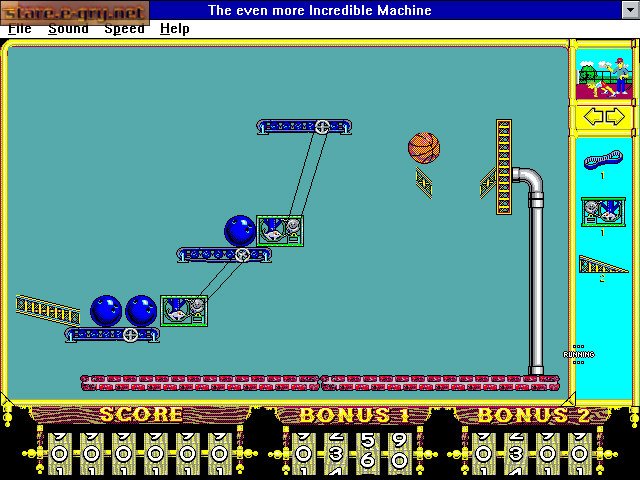The height and width of the screenshot is (480, 640).
Task: Click the small incline left of girder wall
Action: click(x=488, y=183)
